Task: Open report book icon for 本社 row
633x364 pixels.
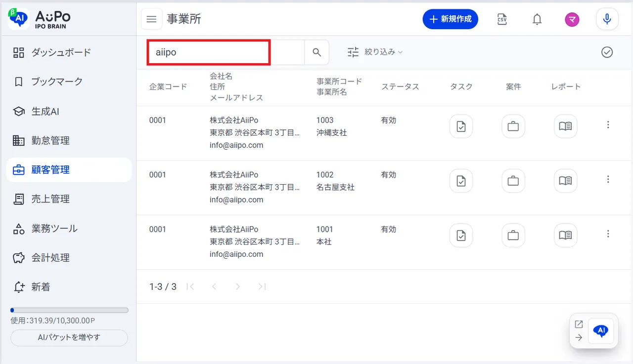Action: tap(565, 235)
